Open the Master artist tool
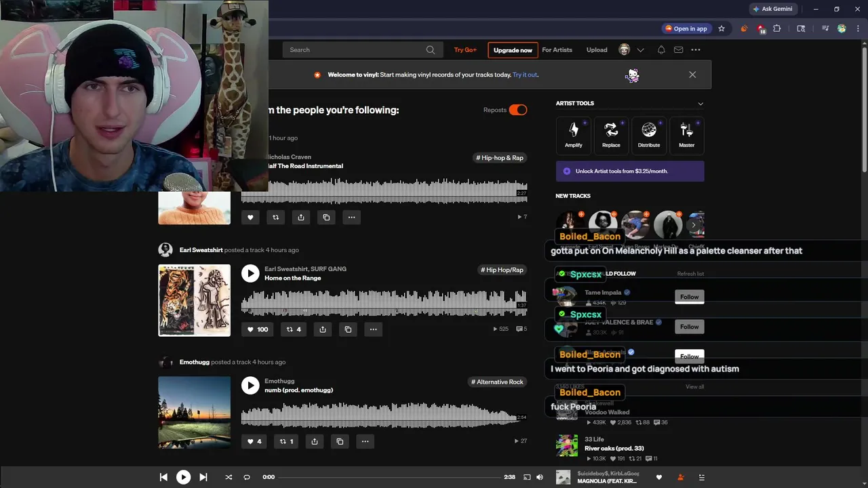 tap(686, 134)
